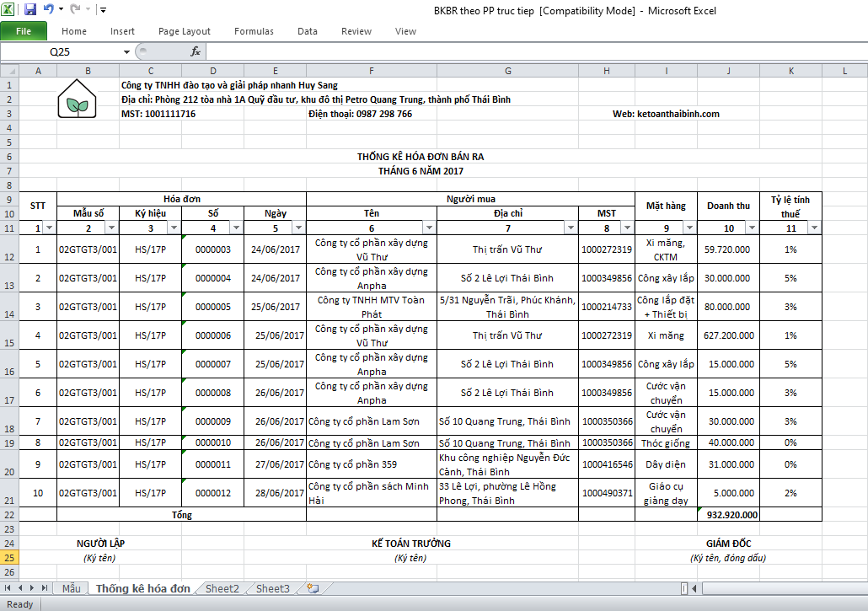Select the date cell 28/06/2017
Screen dimensions: 868x611
(x=275, y=492)
